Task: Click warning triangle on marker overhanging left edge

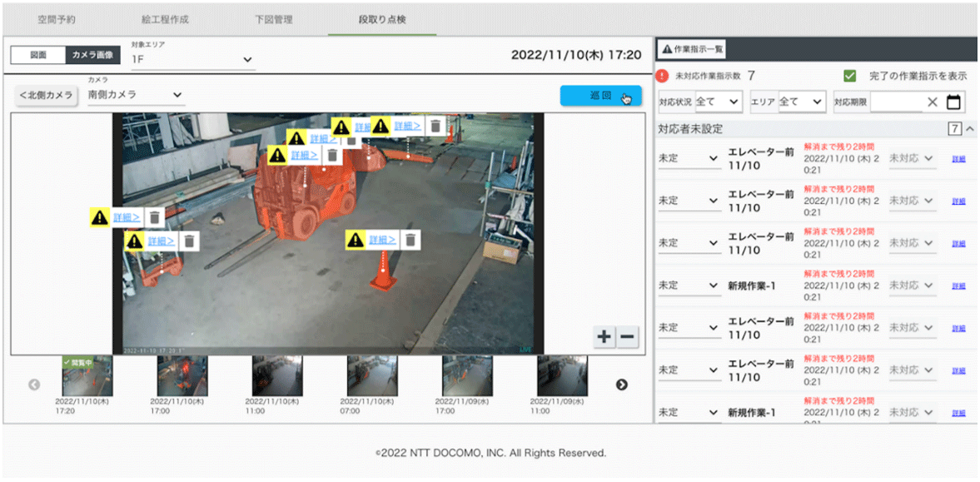Action: [99, 217]
